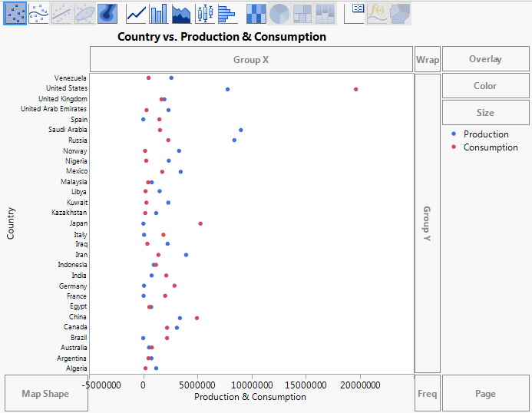Select the Histogram element icon
The height and width of the screenshot is (413, 532).
(226, 12)
